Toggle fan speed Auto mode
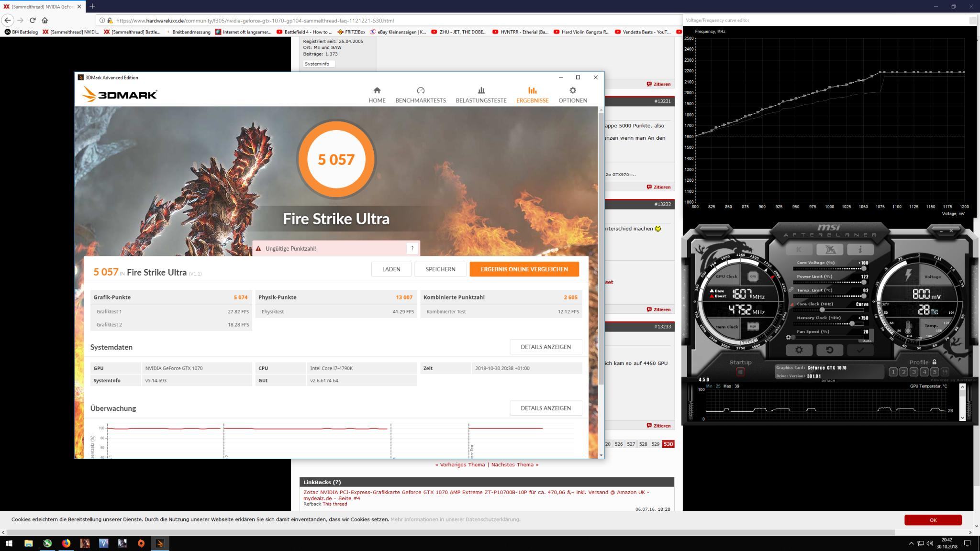 tap(867, 341)
